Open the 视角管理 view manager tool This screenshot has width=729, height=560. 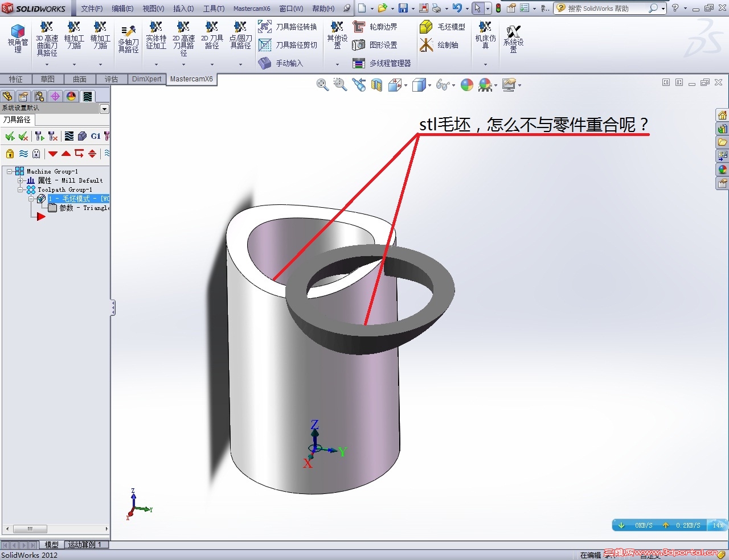point(18,39)
